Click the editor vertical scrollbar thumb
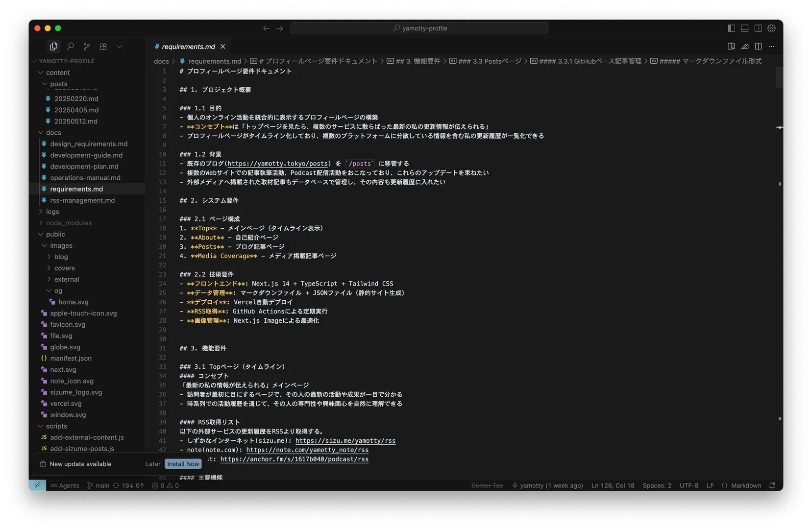The image size is (812, 529). [x=779, y=77]
